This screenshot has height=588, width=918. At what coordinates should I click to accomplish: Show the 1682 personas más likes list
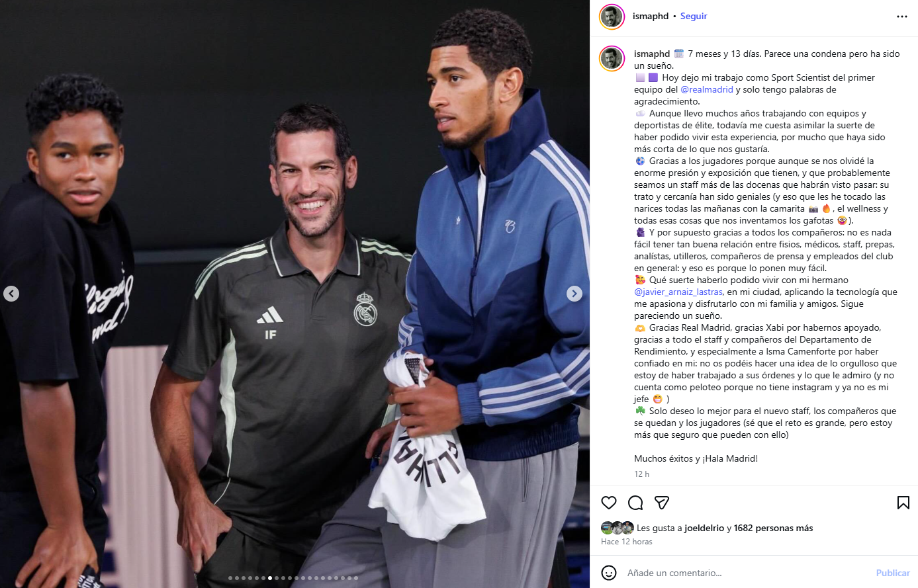tap(773, 528)
